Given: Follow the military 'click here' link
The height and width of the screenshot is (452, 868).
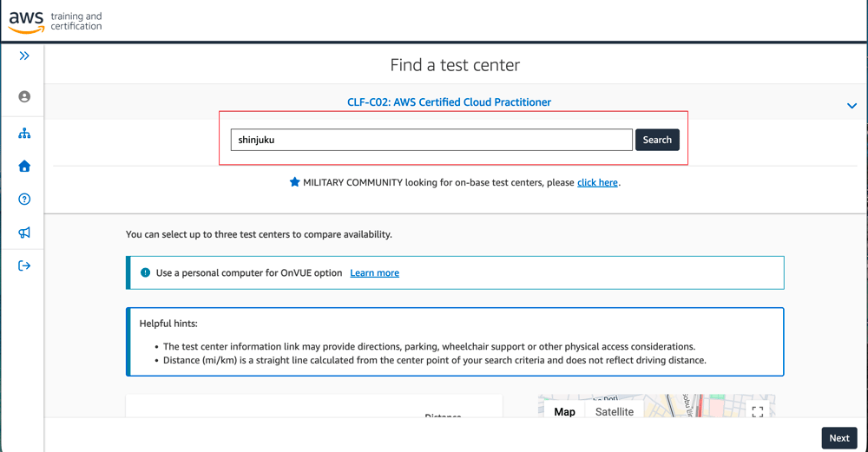Looking at the screenshot, I should (597, 182).
